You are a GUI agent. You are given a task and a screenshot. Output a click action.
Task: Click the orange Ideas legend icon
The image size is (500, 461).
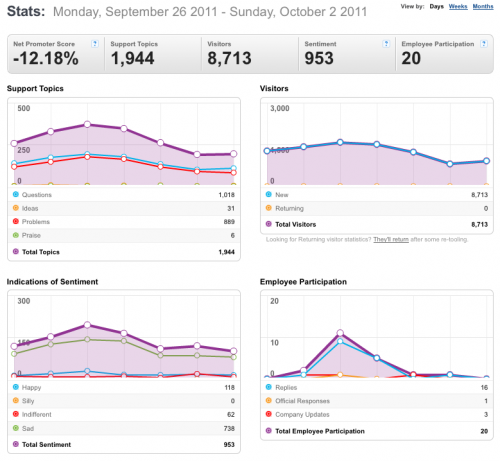(16, 208)
